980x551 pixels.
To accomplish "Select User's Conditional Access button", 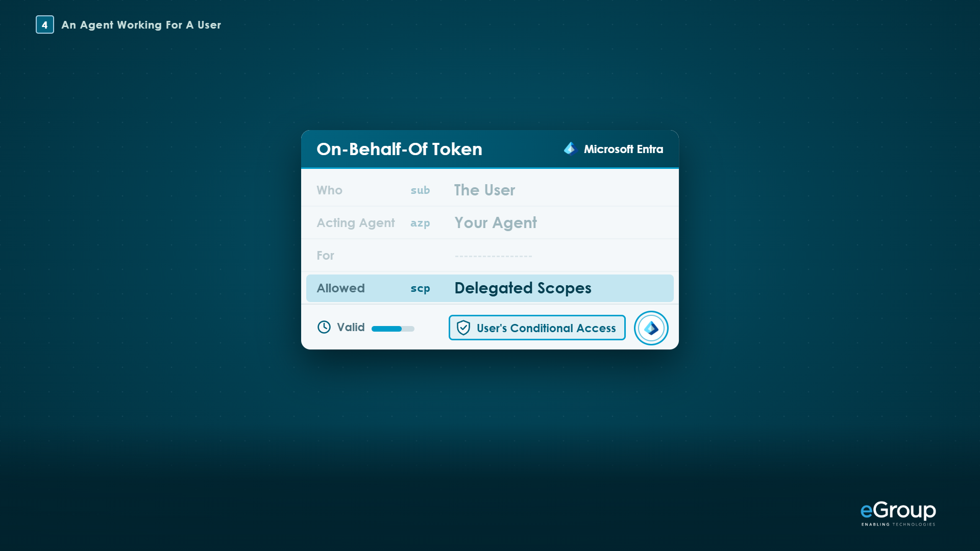I will pos(537,328).
